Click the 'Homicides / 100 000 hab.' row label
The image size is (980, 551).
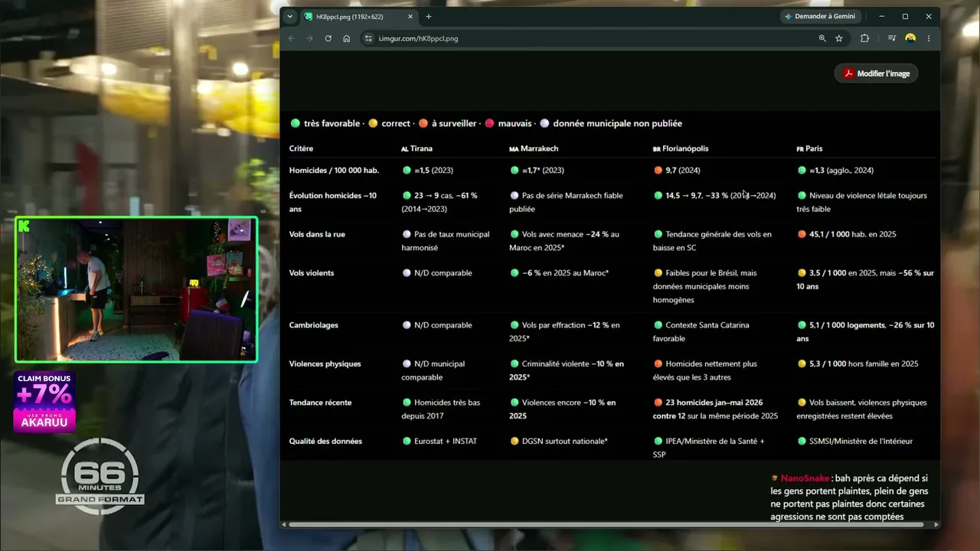pos(334,170)
